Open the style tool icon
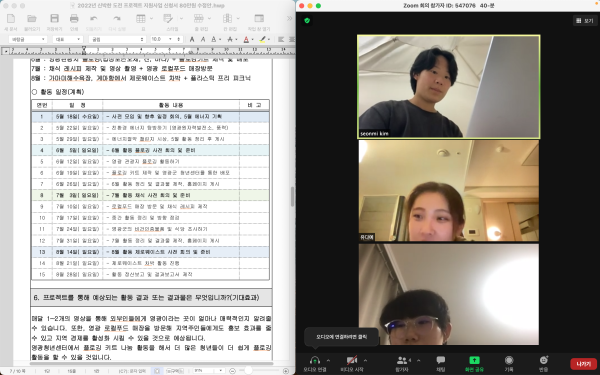This screenshot has height=375, width=600. click(x=168, y=18)
